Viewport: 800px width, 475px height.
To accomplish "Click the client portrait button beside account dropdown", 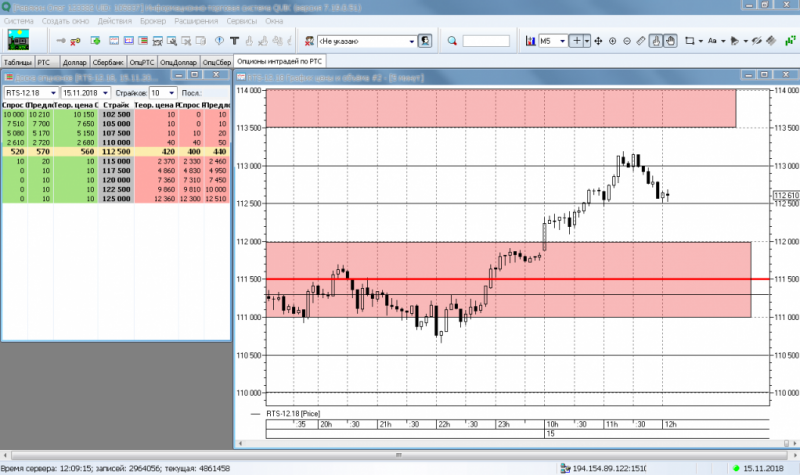I will pos(424,41).
